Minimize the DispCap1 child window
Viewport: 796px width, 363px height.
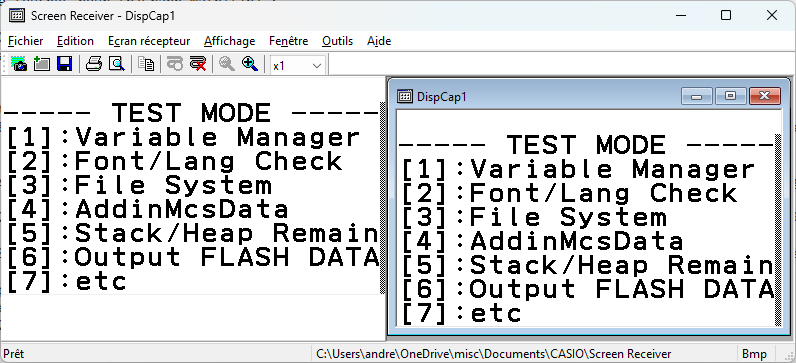[x=697, y=96]
